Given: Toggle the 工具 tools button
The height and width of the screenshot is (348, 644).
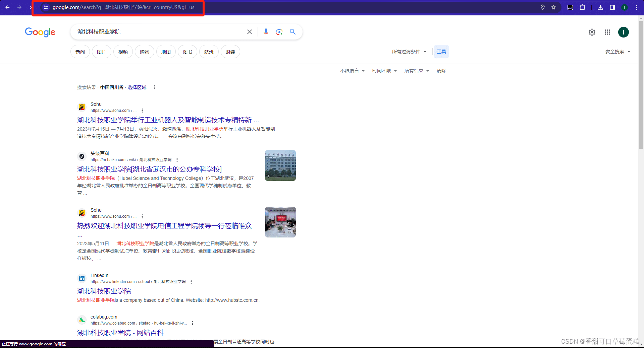Looking at the screenshot, I should pos(441,52).
